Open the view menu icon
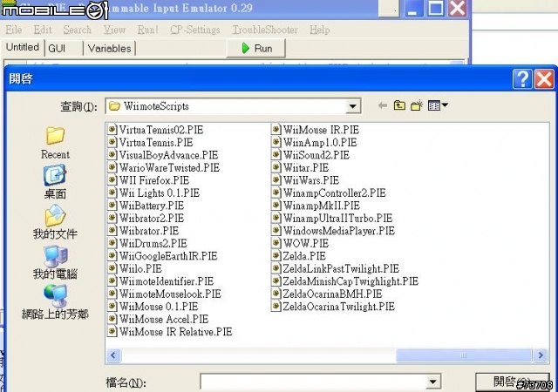 (438, 105)
